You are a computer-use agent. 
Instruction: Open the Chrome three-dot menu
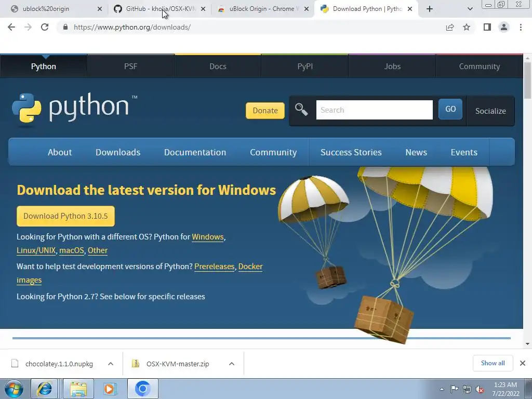coord(521,27)
